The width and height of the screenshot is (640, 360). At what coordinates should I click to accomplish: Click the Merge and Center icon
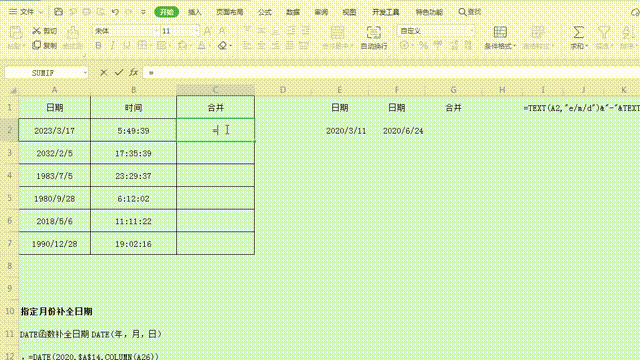[x=337, y=33]
